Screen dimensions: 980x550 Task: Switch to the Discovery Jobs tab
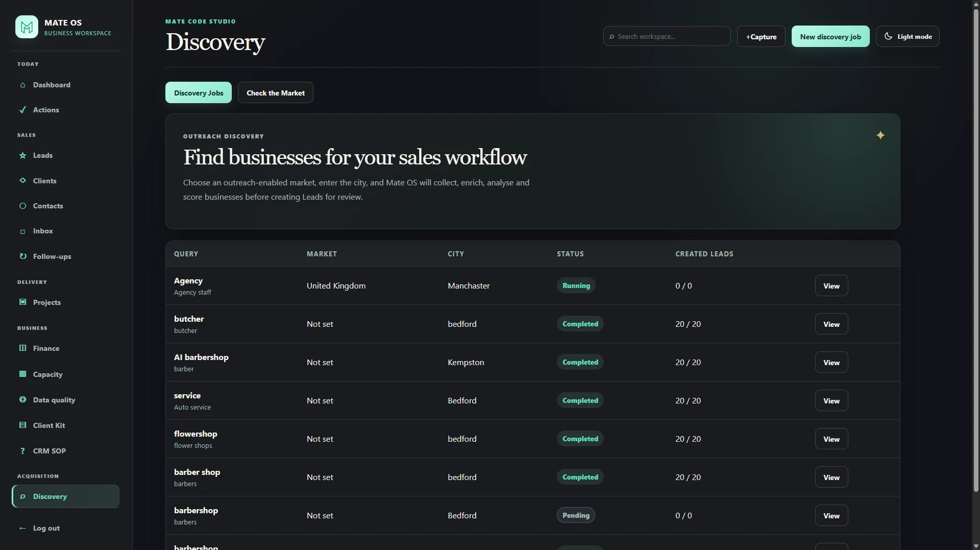click(x=199, y=92)
